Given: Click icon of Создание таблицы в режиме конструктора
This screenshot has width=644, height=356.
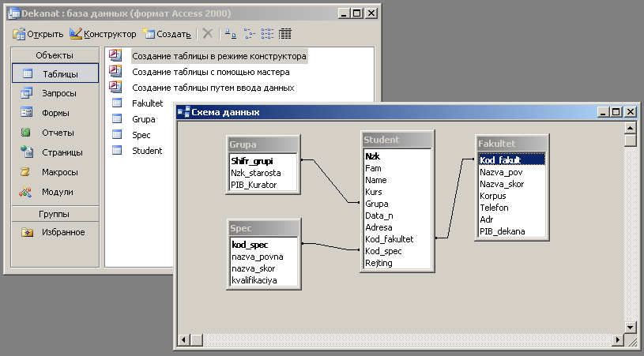Looking at the screenshot, I should tap(115, 56).
